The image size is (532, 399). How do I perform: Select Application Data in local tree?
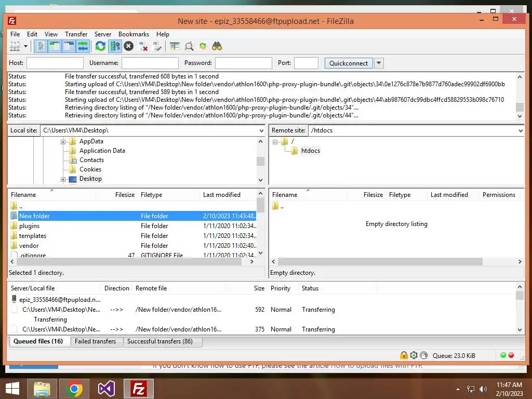pos(102,151)
